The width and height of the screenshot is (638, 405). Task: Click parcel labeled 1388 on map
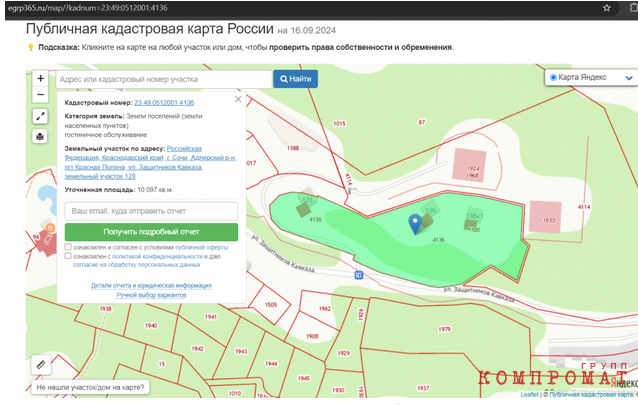[293, 148]
